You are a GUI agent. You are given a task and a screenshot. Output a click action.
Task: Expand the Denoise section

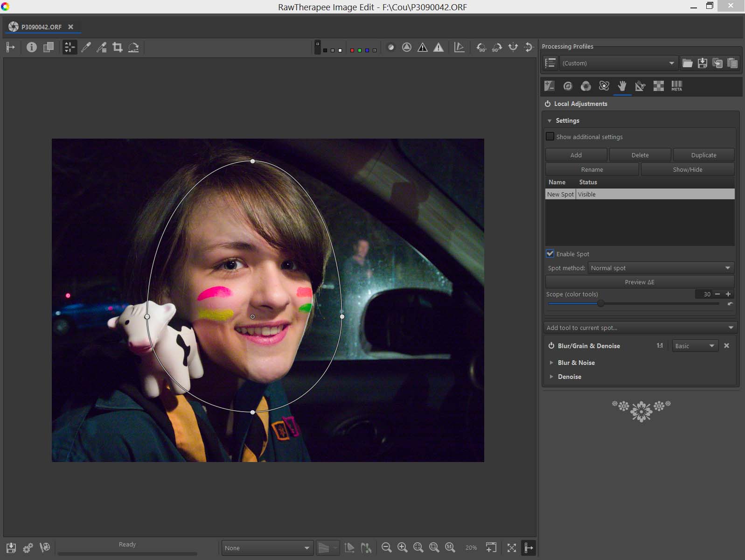(569, 377)
